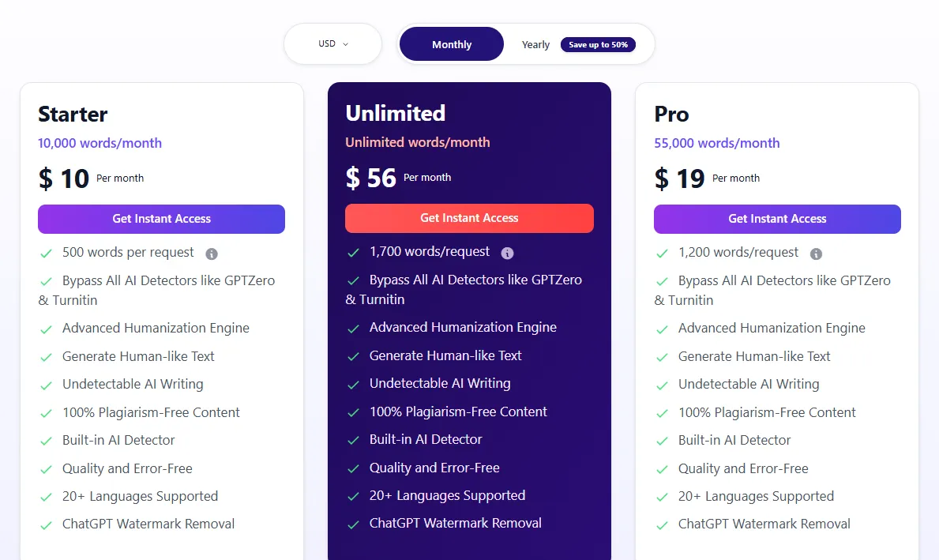This screenshot has height=560, width=939.
Task: Get Instant Access for Pro plan
Action: [x=777, y=220]
